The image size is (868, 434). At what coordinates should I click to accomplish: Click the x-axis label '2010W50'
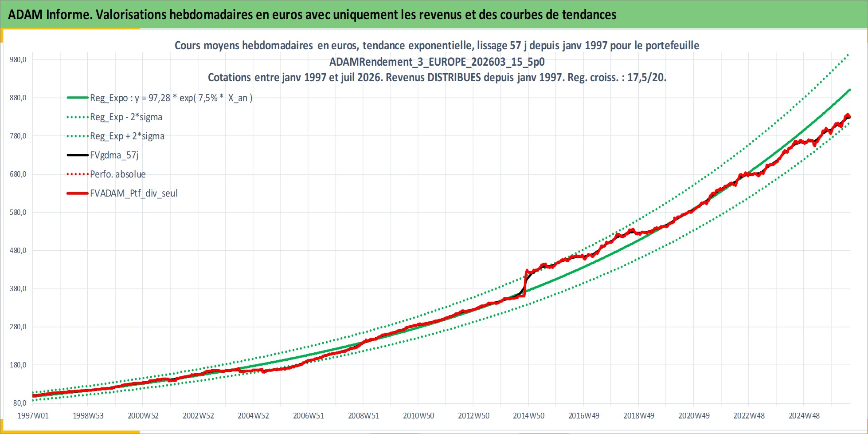point(418,416)
